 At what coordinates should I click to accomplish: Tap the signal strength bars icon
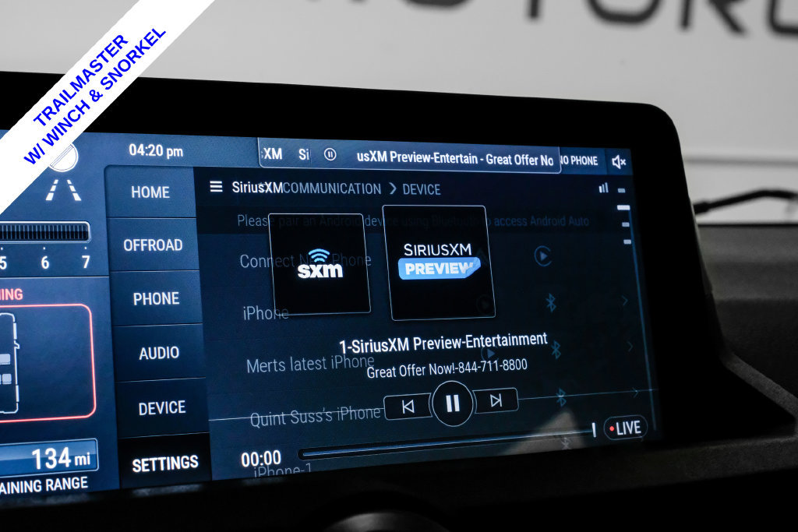[604, 188]
